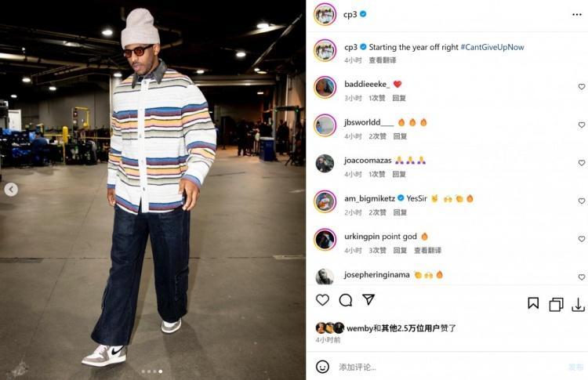The height and width of the screenshot is (380, 588).
Task: Like jbsworldd___'s comment heart
Action: tap(582, 125)
